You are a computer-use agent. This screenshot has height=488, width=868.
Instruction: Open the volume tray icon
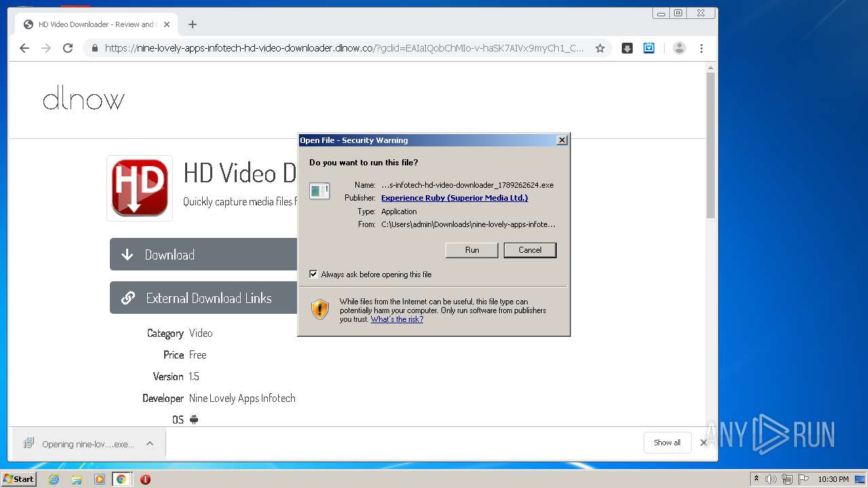770,479
